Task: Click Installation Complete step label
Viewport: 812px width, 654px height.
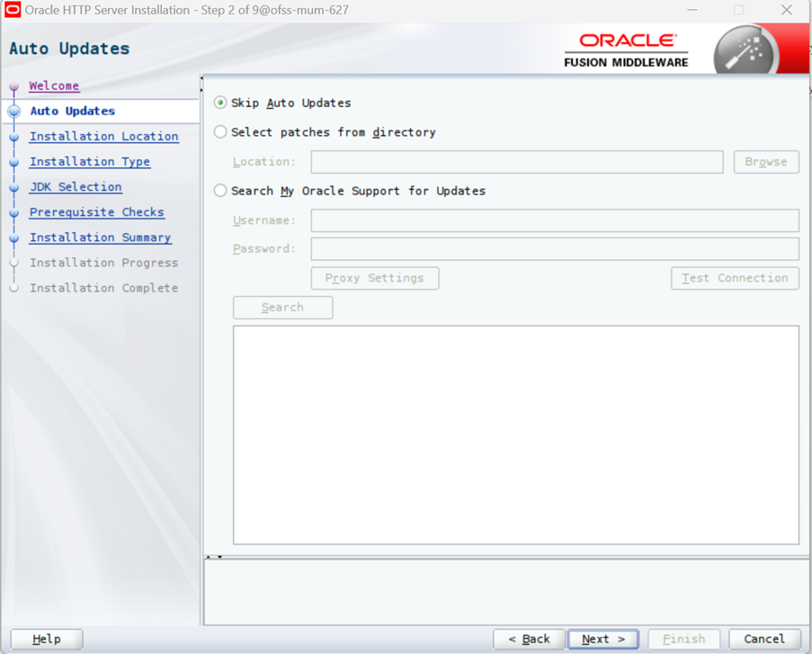Action: click(103, 288)
